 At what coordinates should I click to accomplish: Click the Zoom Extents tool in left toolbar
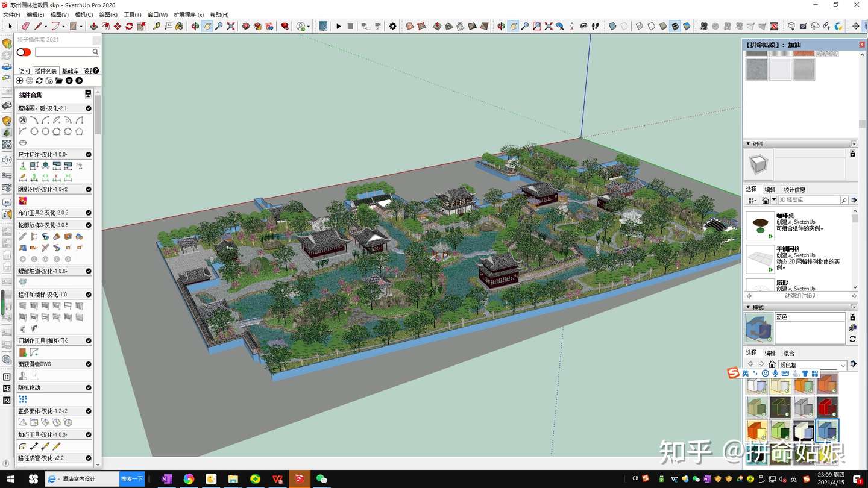tap(230, 26)
